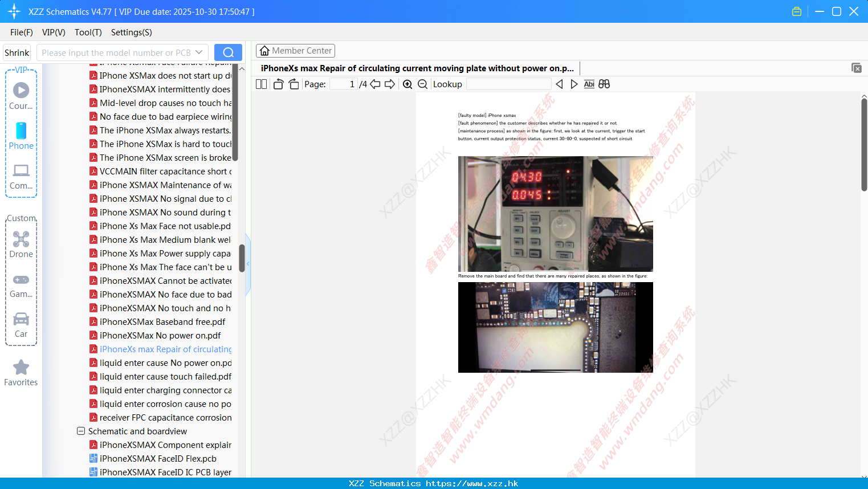Toggle two-page view icon
Image resolution: width=868 pixels, height=489 pixels.
[x=261, y=84]
